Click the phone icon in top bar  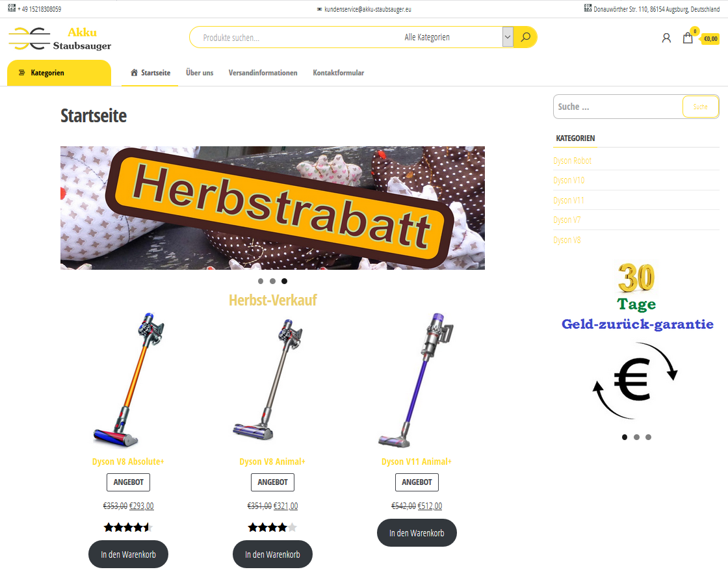tap(12, 8)
